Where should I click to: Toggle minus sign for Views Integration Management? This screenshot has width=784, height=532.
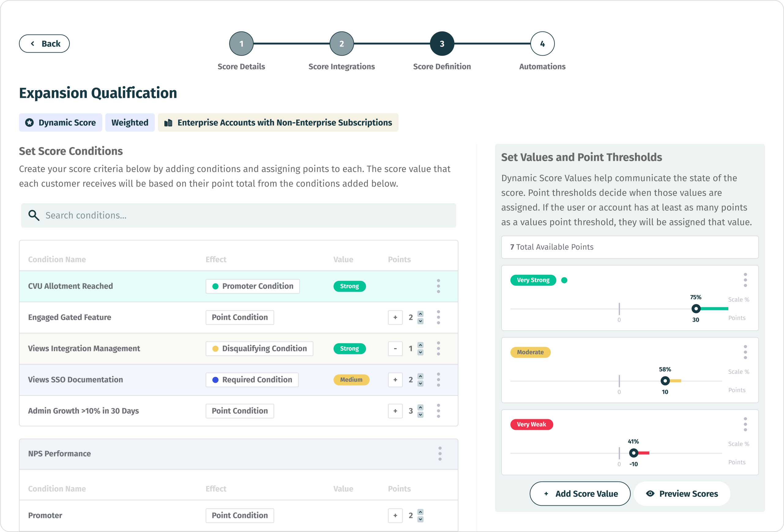[x=395, y=349]
